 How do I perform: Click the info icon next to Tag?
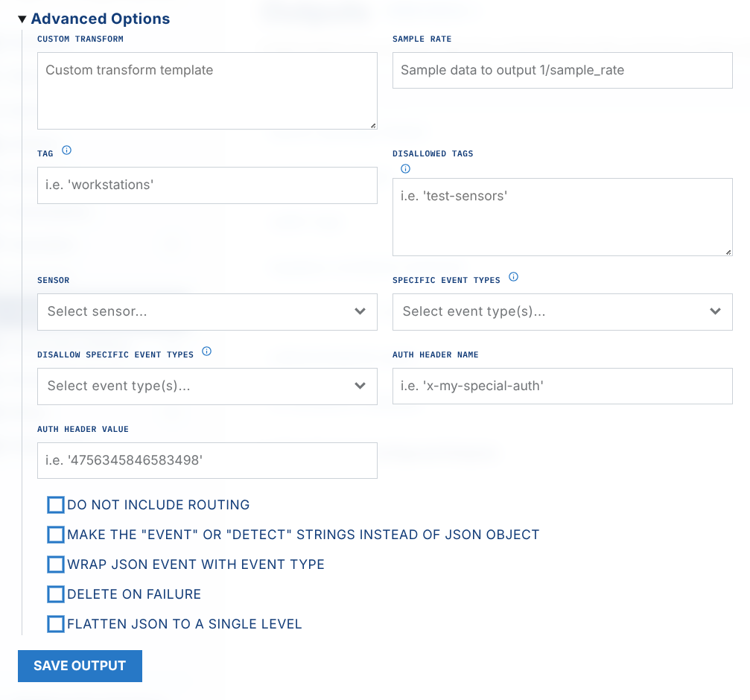click(66, 150)
